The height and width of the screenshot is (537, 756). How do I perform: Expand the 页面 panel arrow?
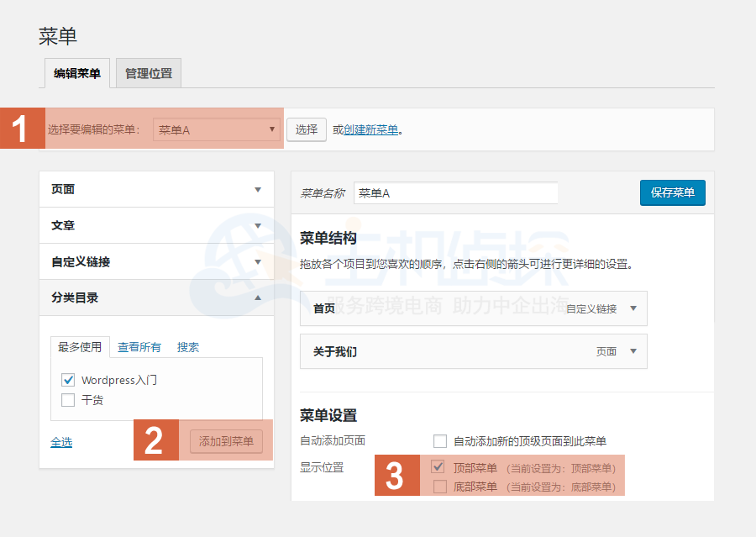click(258, 190)
